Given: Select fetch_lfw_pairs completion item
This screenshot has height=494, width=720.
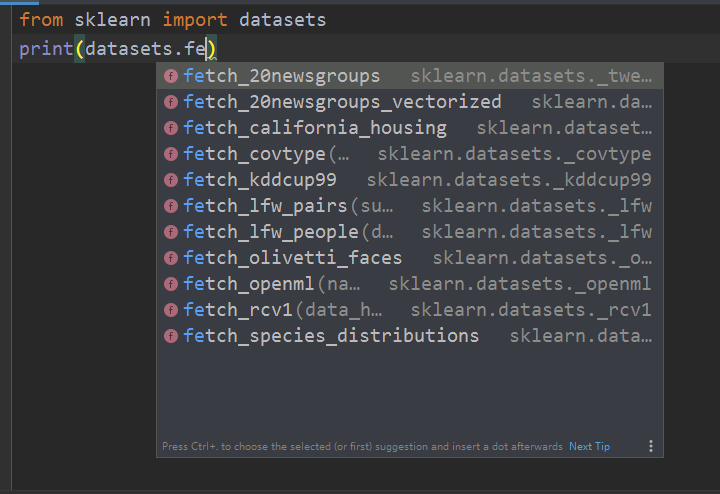Looking at the screenshot, I should (410, 206).
